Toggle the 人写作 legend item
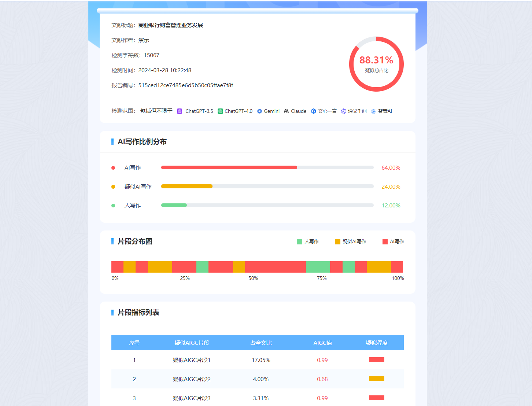The image size is (532, 406). (x=308, y=241)
